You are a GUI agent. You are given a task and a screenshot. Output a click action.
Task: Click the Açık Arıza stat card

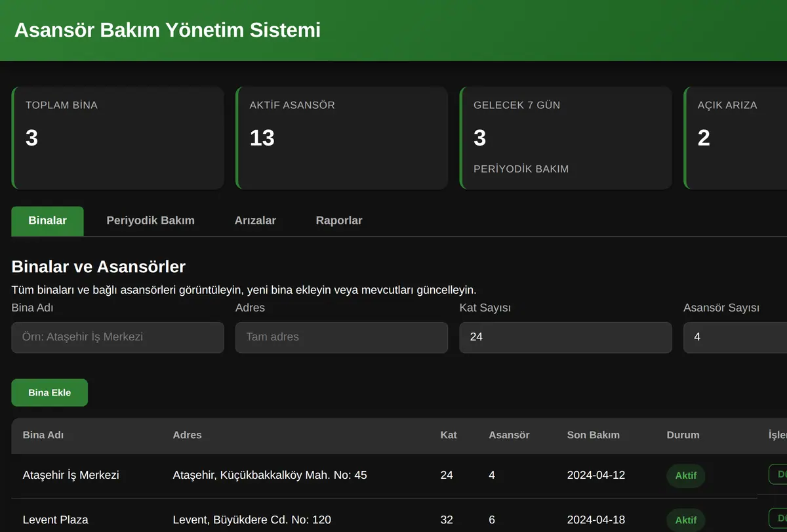735,138
